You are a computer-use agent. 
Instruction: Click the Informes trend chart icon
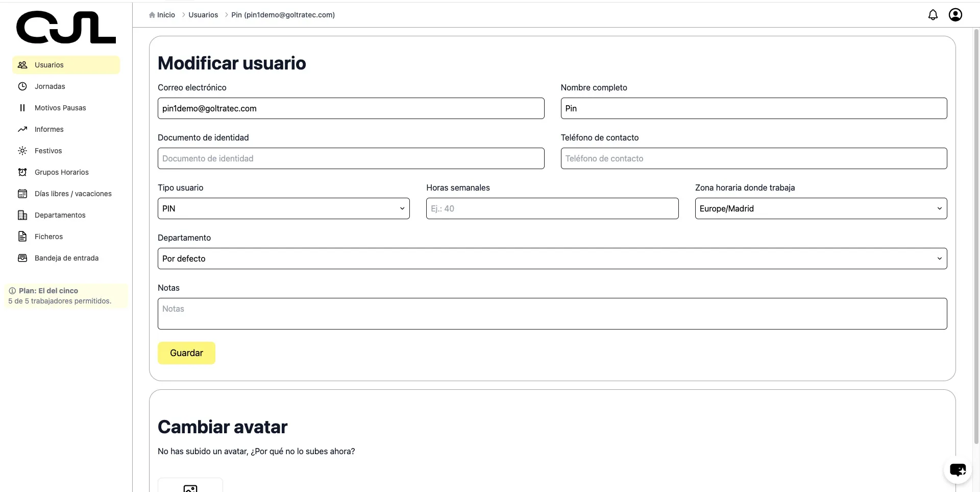click(22, 129)
